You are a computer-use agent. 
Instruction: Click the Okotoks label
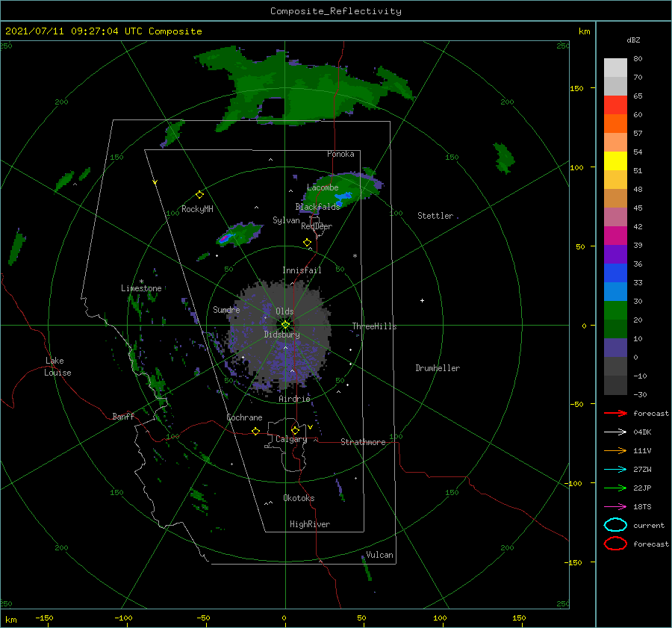click(x=299, y=498)
